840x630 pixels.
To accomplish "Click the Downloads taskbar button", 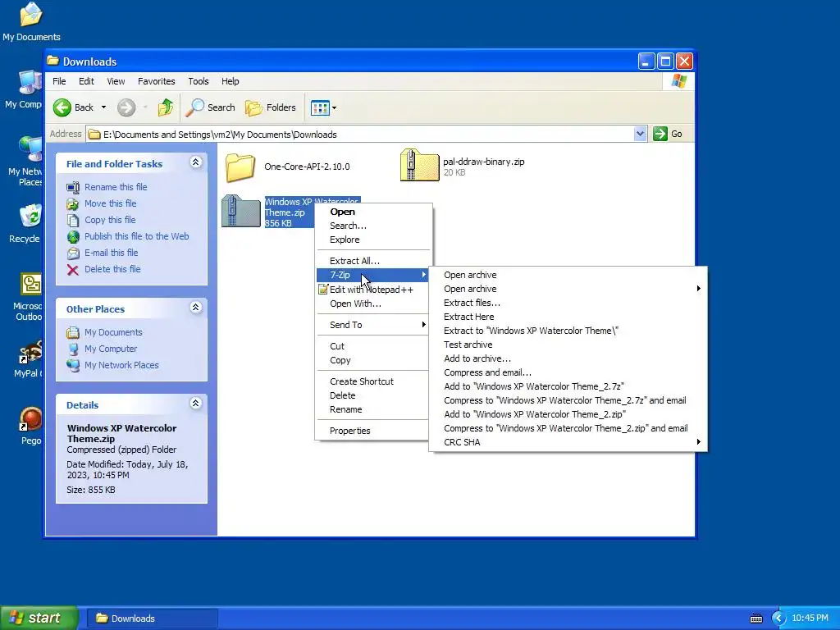I will coord(152,619).
